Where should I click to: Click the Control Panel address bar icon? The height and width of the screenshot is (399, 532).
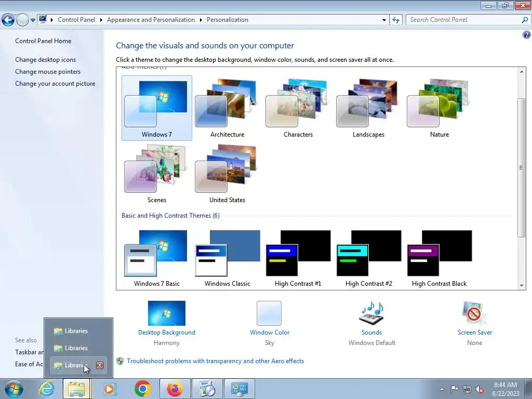[x=43, y=19]
